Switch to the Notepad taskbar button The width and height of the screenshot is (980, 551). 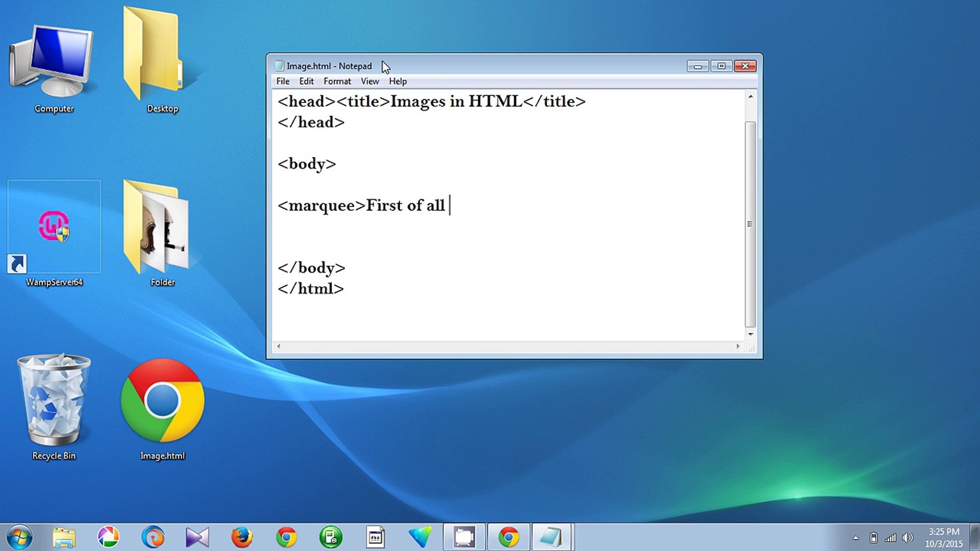click(552, 537)
